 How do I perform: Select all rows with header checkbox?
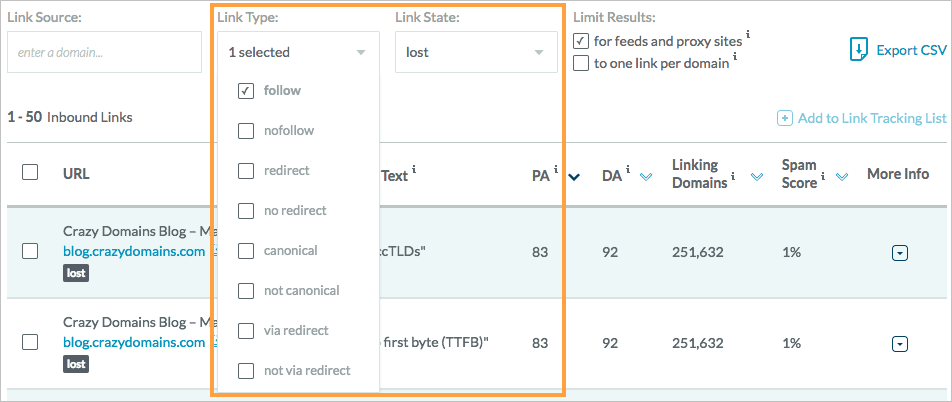30,172
